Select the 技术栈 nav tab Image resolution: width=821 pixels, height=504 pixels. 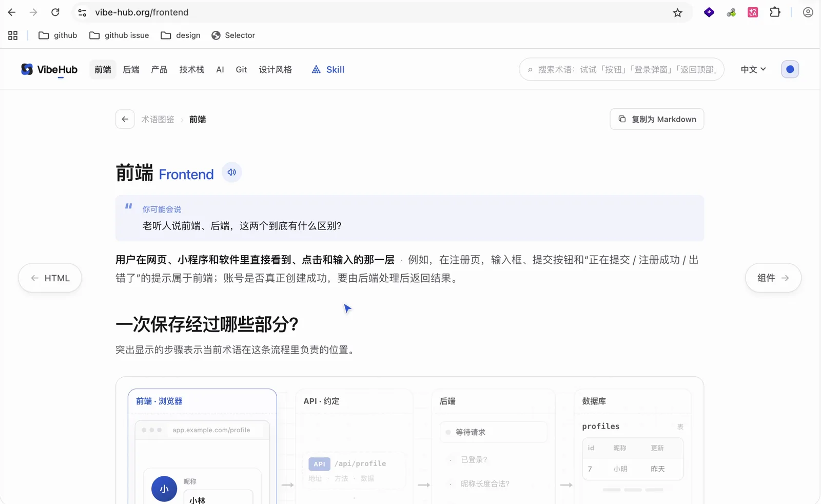coord(192,69)
